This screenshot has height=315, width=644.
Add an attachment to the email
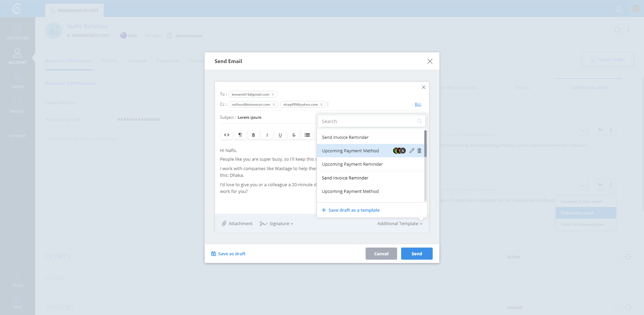pos(237,223)
